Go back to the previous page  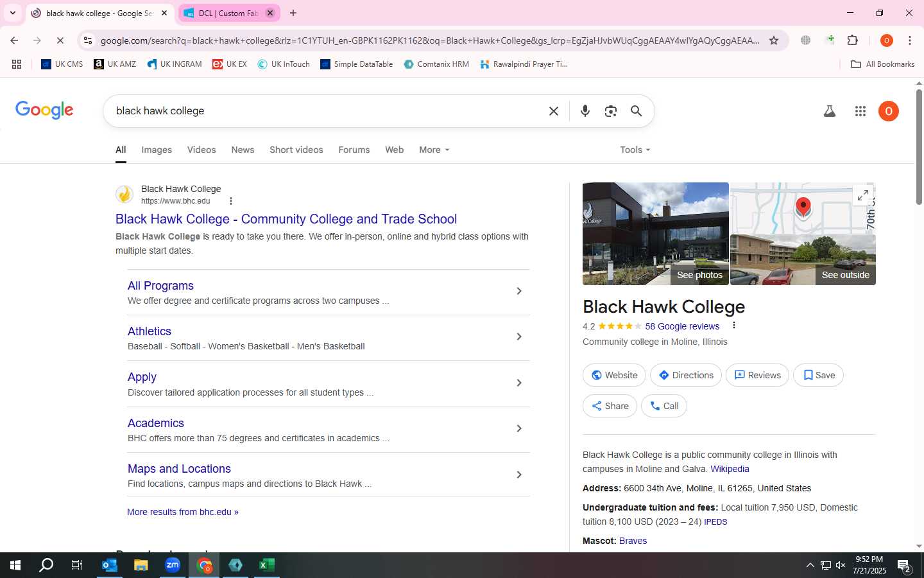(x=14, y=40)
